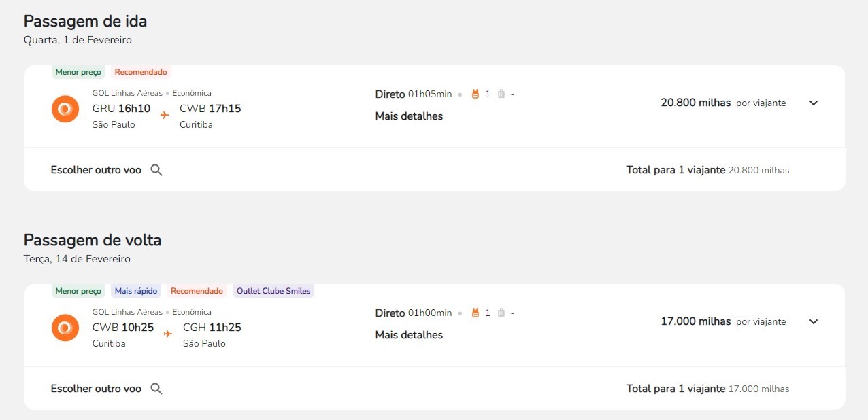Image resolution: width=868 pixels, height=420 pixels.
Task: Click GOL airline logo on return flight
Action: 65,328
